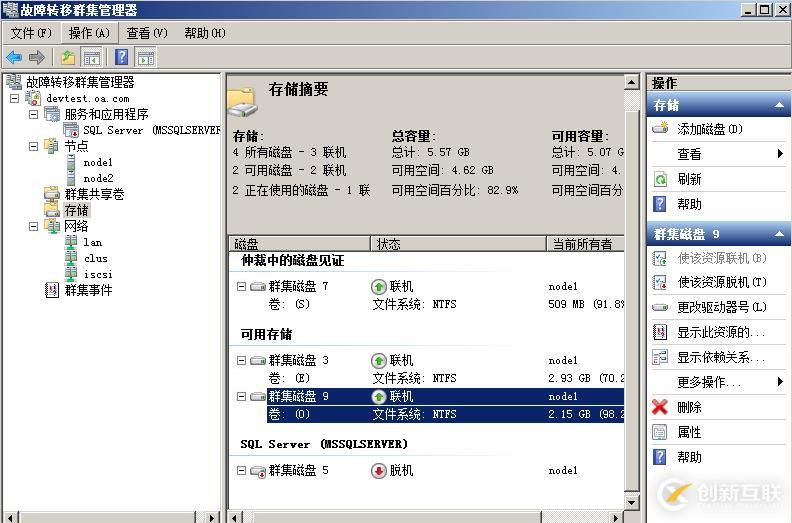Open the 帮助(H) menu

point(205,33)
